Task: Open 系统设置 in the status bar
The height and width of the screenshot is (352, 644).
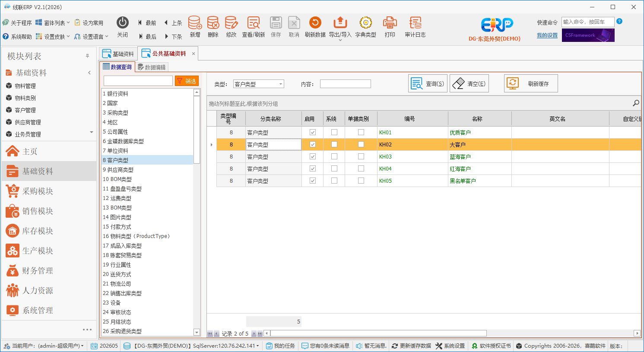Action: point(450,346)
